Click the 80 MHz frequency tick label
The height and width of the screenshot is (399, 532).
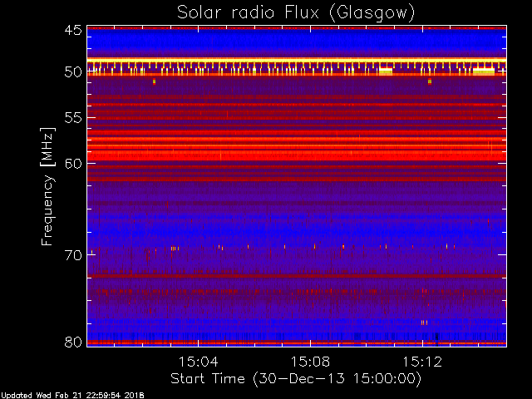(72, 341)
